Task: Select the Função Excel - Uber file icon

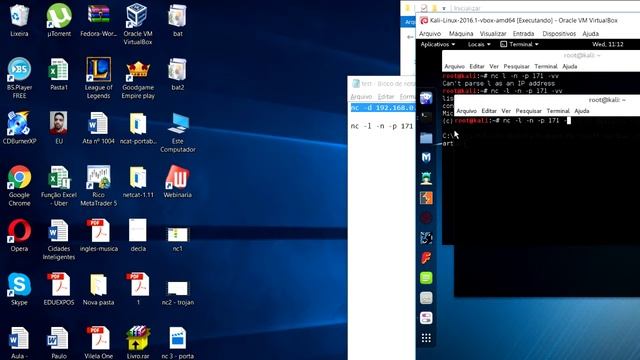Action: [59, 185]
